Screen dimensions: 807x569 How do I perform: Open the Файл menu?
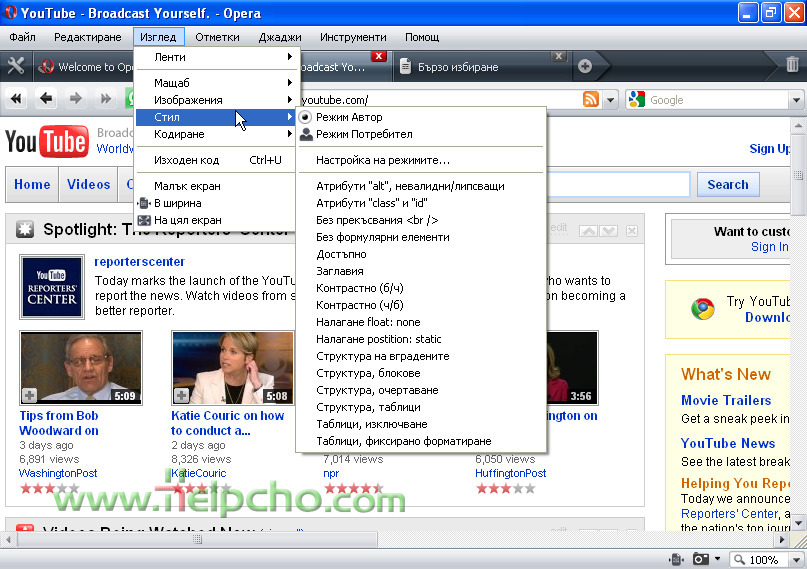coord(23,37)
